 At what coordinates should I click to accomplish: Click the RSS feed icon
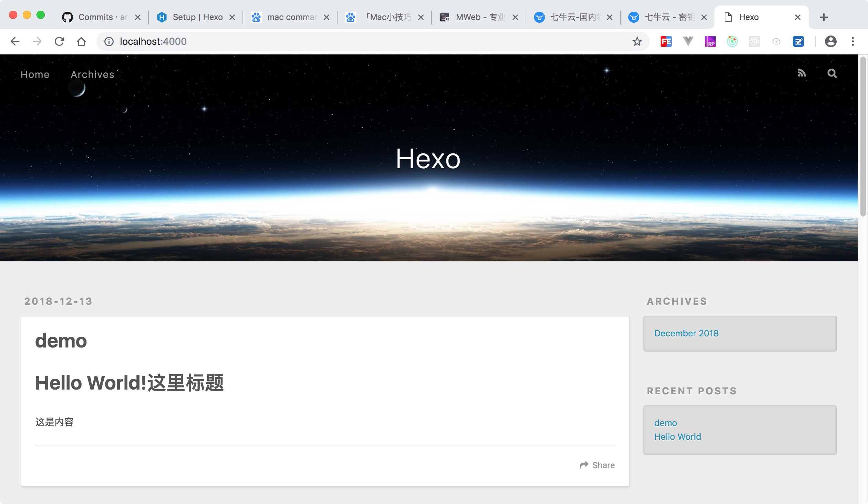802,73
